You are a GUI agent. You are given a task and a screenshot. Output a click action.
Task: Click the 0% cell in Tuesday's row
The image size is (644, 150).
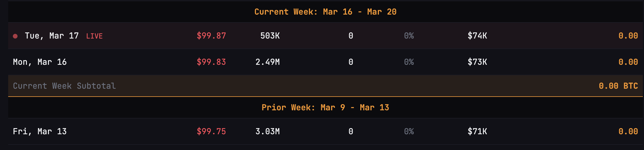(x=409, y=36)
